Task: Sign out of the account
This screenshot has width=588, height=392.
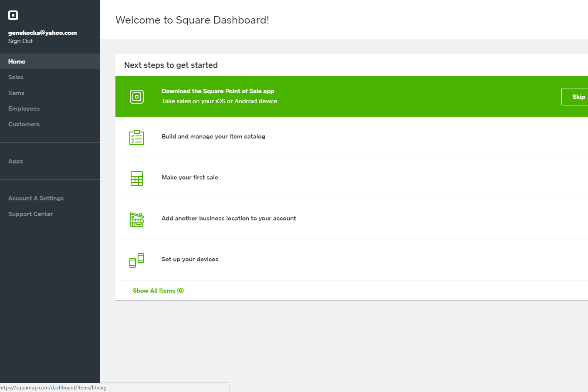Action: click(20, 41)
